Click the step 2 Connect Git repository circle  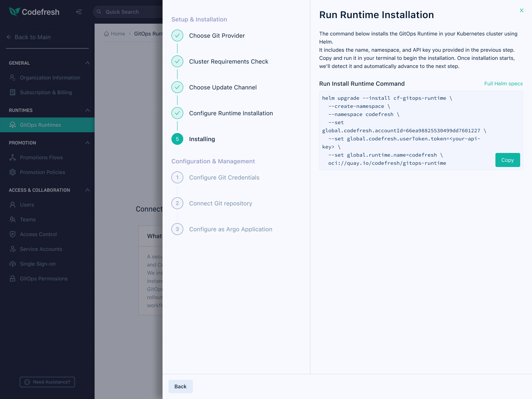pos(177,203)
